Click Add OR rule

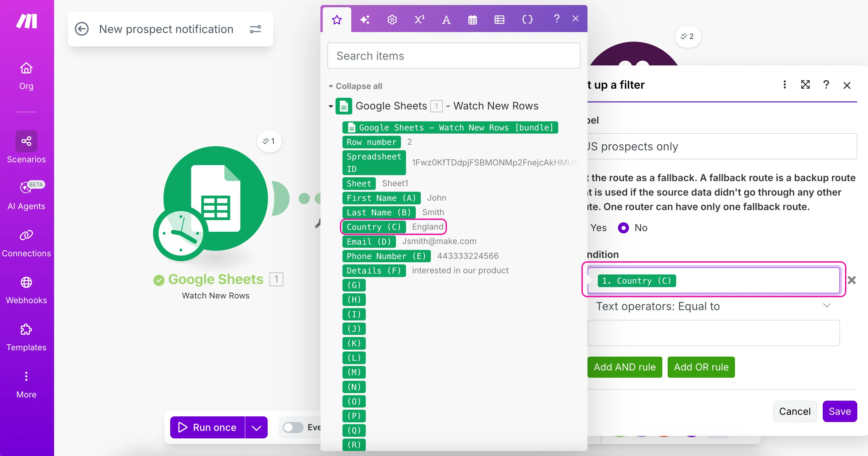[701, 367]
